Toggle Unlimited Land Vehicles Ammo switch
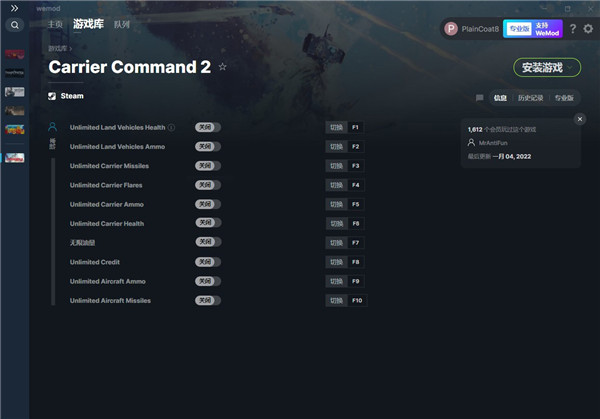The image size is (600, 419). [208, 147]
